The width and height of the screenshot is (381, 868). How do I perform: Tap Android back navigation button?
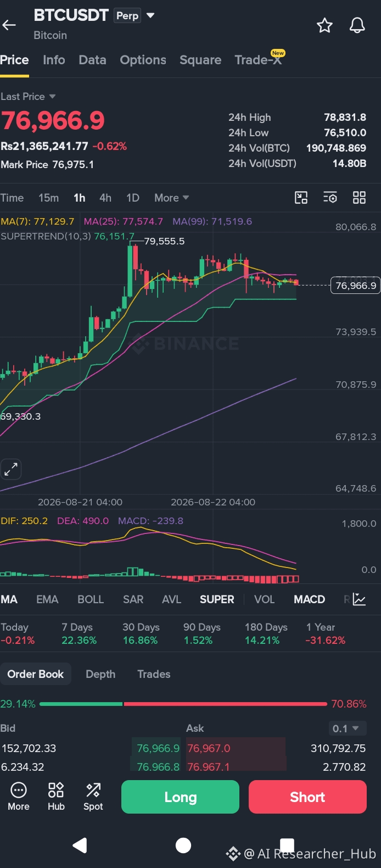pos(80,845)
